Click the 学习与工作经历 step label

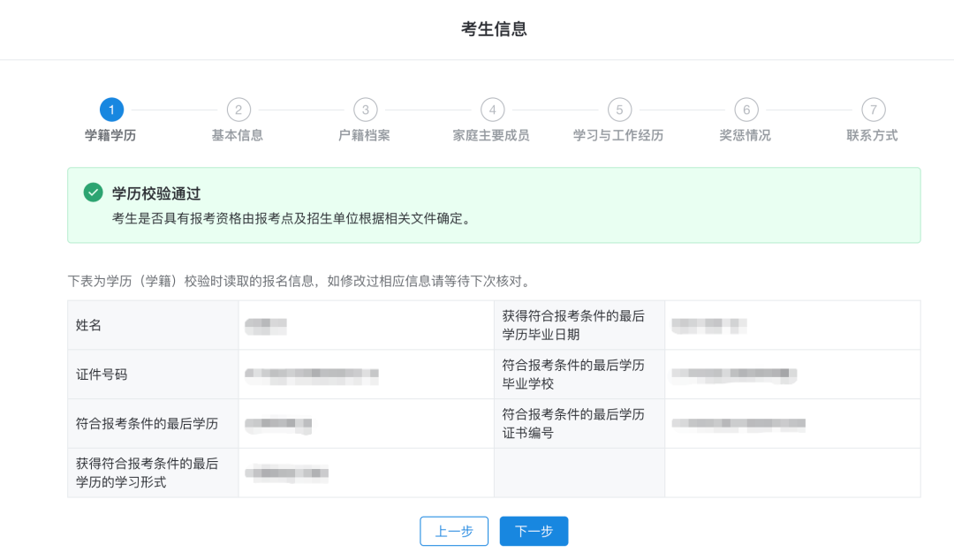tap(618, 135)
